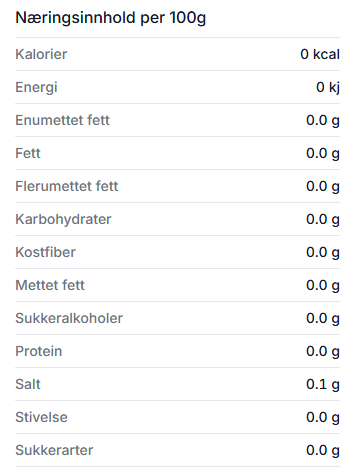The width and height of the screenshot is (363, 474).
Task: Select the Stivelse row label
Action: click(41, 417)
